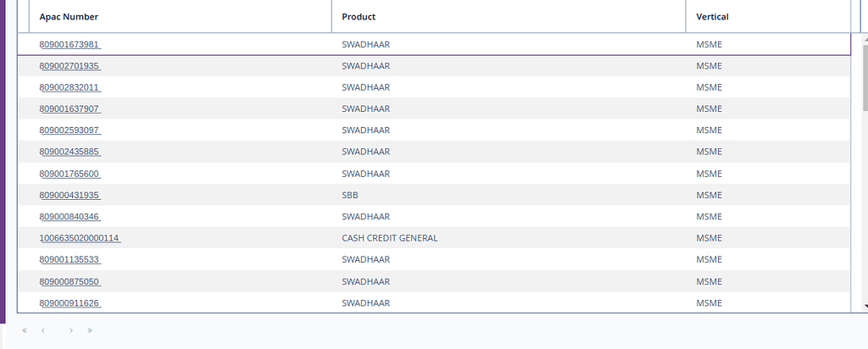
Task: Open Apac number 809002832011
Action: 70,87
